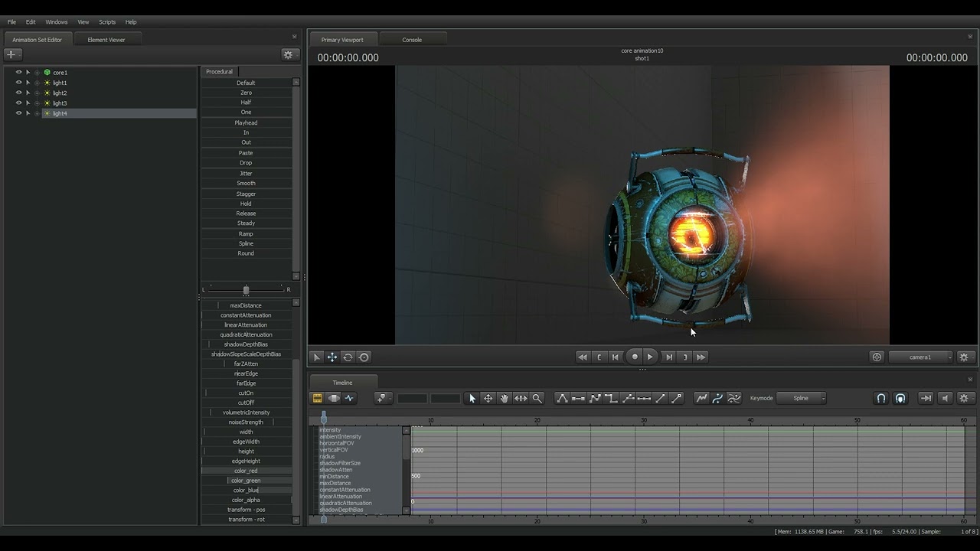Select the viewport screen manipulator tool
Screen dimensions: 980x551
(x=364, y=357)
